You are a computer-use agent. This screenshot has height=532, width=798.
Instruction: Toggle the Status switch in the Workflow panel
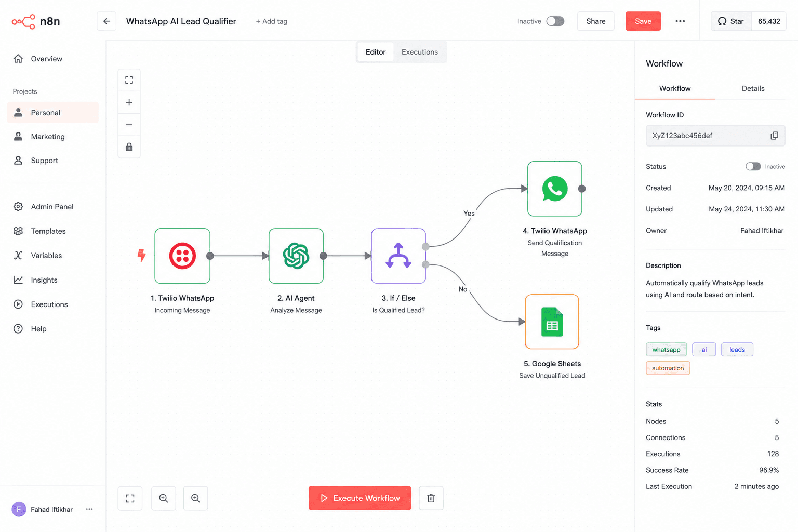click(753, 167)
